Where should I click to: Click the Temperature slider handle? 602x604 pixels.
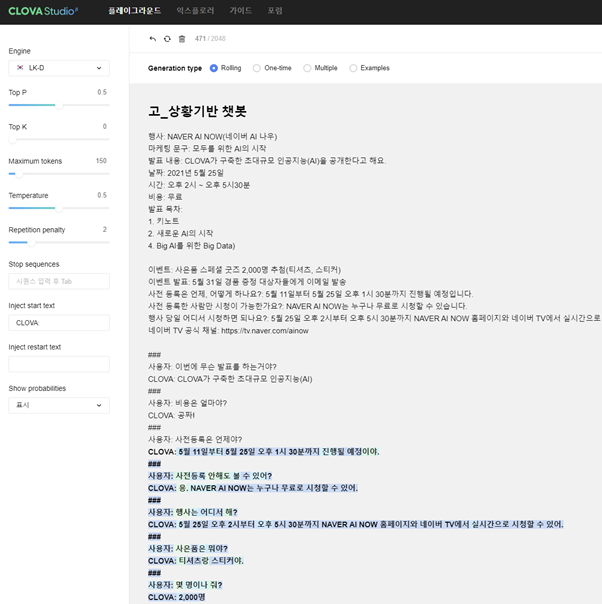click(59, 208)
